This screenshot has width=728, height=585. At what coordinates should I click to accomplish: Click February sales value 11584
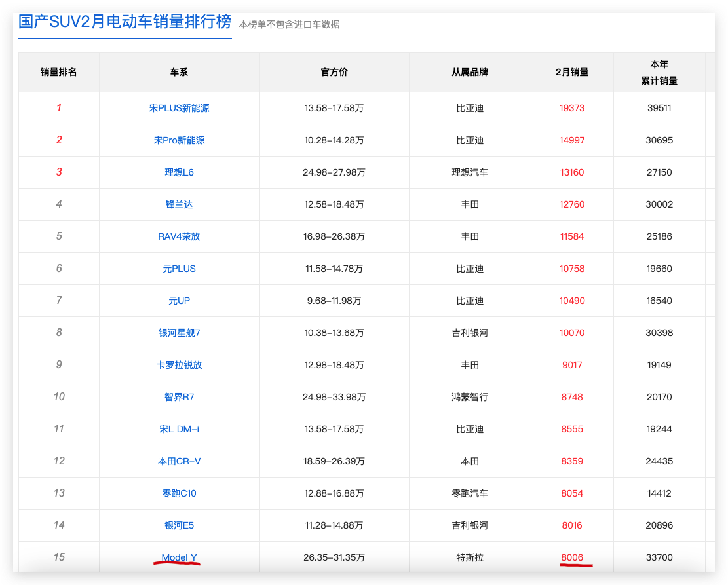click(571, 236)
